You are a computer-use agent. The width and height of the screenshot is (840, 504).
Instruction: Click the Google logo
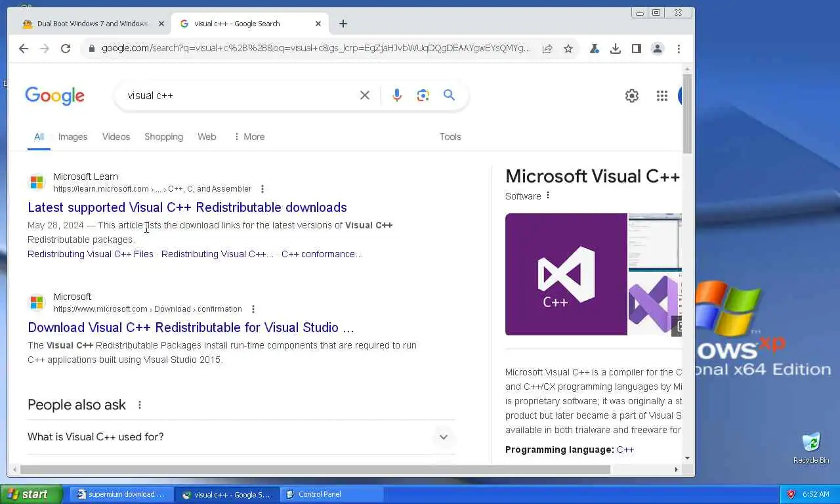click(55, 96)
